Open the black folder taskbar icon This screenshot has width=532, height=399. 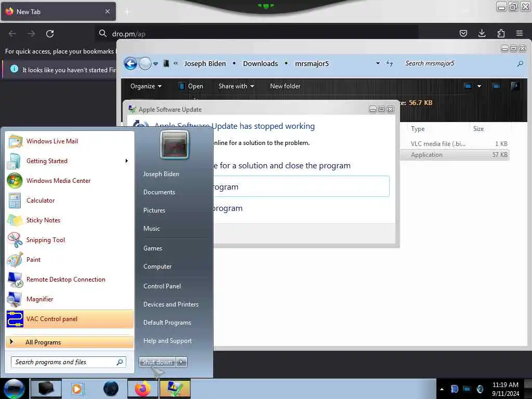46,389
